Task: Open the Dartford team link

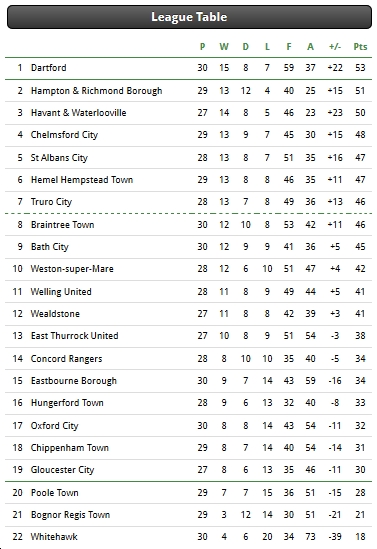Action: pos(48,68)
